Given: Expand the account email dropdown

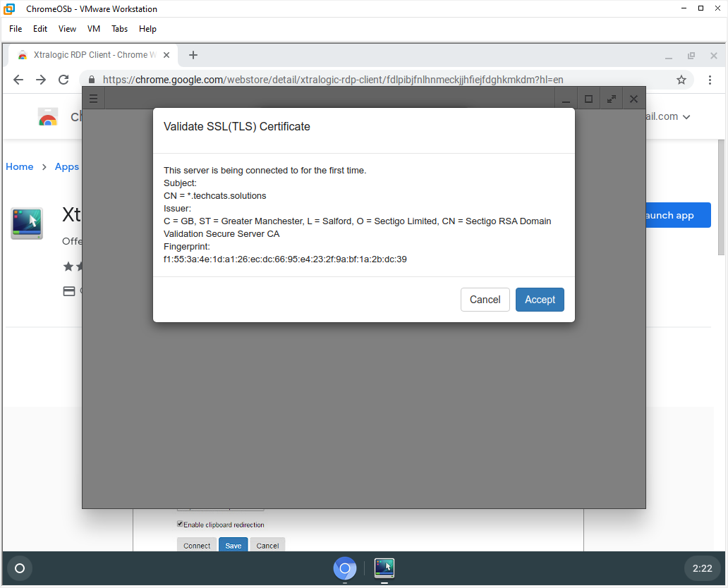Looking at the screenshot, I should (686, 117).
